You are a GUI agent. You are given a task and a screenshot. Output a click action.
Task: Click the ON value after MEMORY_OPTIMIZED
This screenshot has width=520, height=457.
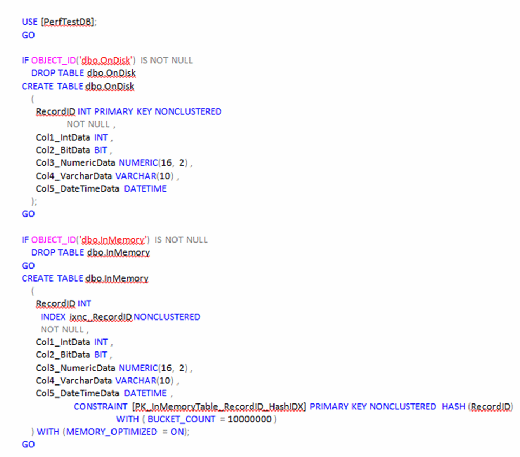coord(177,432)
